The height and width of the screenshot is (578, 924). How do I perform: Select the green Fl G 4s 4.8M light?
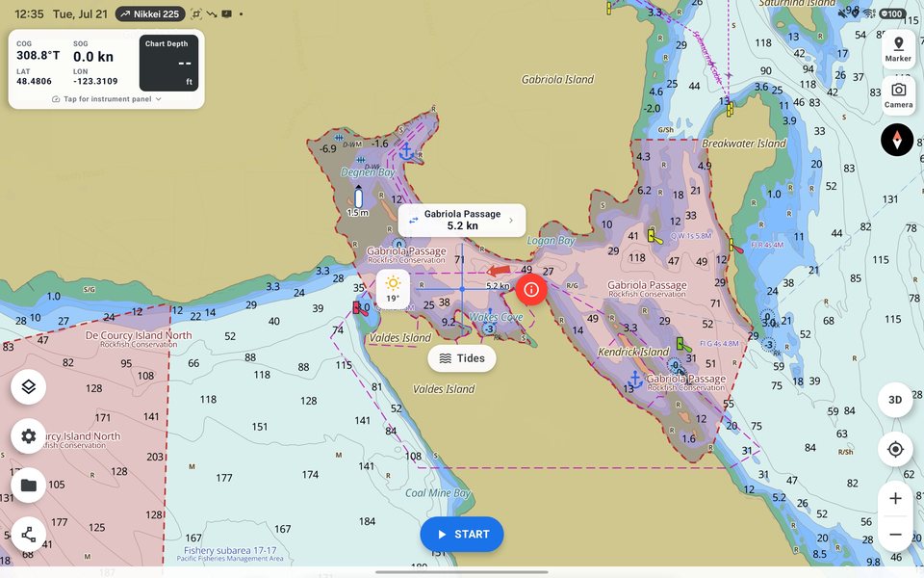(682, 345)
